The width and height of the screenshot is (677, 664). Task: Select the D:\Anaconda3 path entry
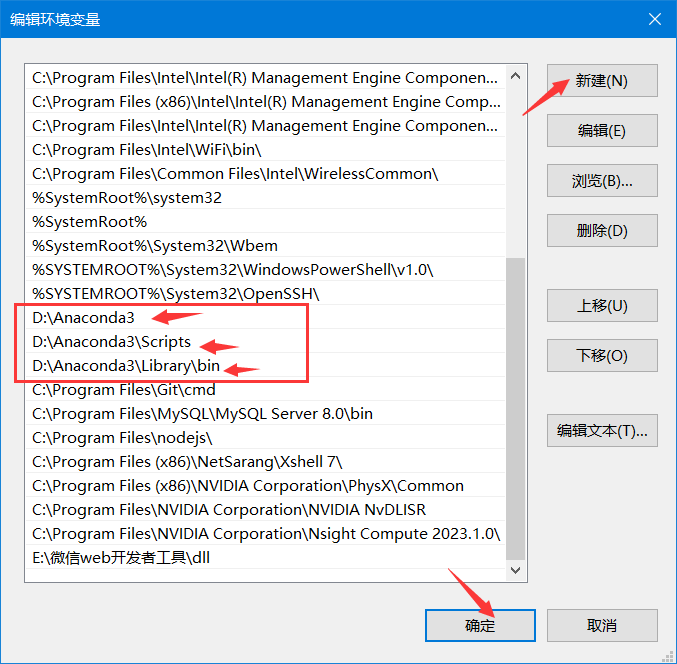point(265,318)
